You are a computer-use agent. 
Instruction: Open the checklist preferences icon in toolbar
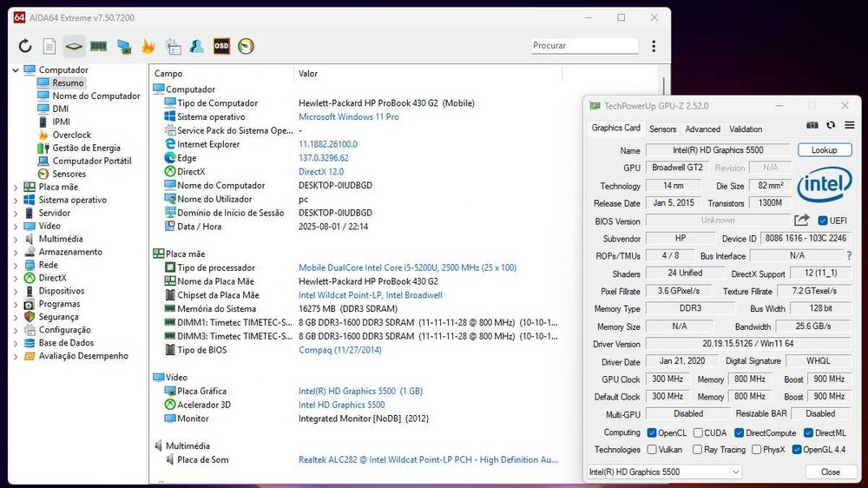(x=174, y=47)
